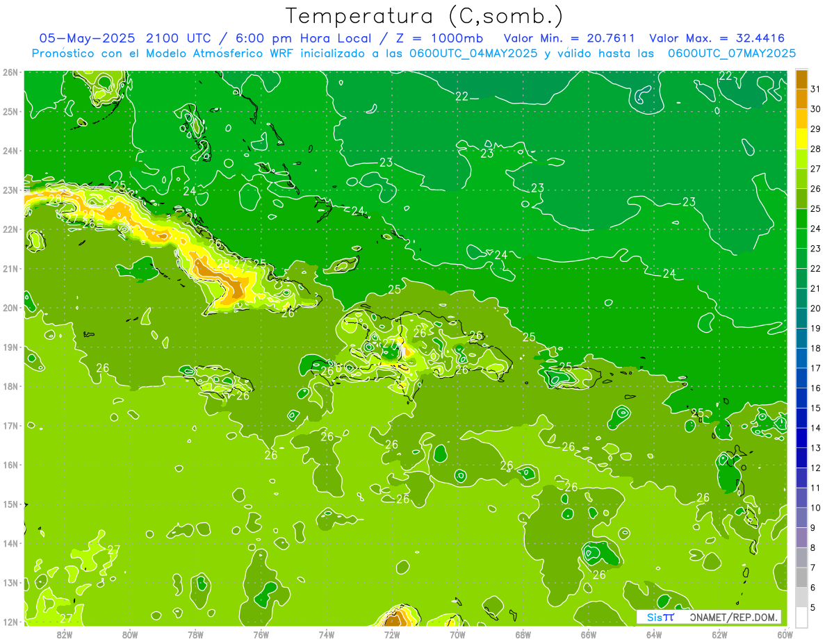Click the 'ONAMET/REP.DOM.' credit label

(733, 617)
